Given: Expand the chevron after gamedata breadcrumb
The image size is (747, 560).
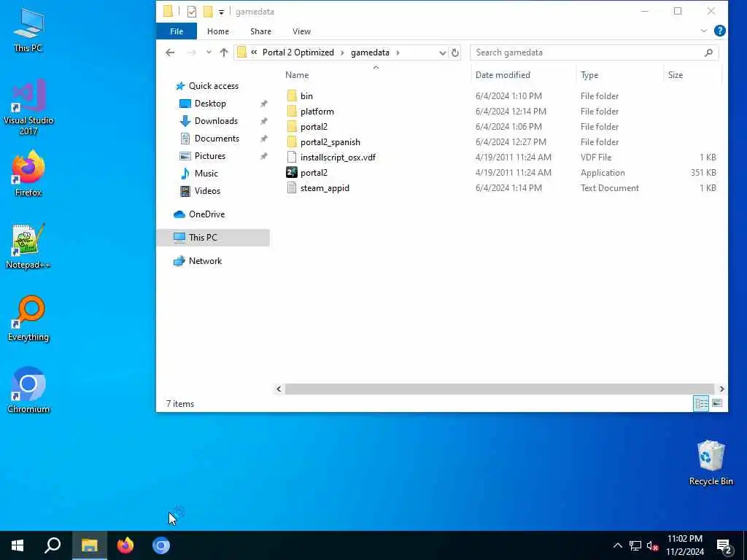Looking at the screenshot, I should tap(398, 52).
